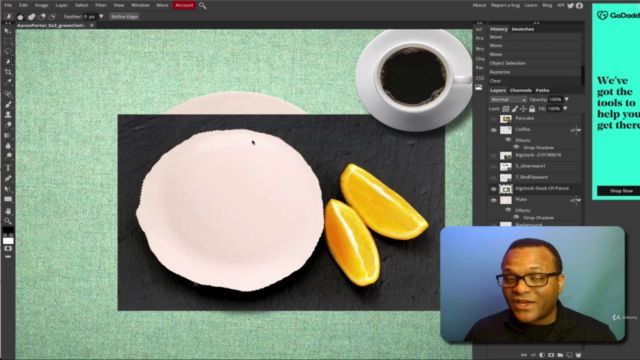Image resolution: width=640 pixels, height=360 pixels.
Task: Click the search magnifier icon
Action: (x=202, y=6)
